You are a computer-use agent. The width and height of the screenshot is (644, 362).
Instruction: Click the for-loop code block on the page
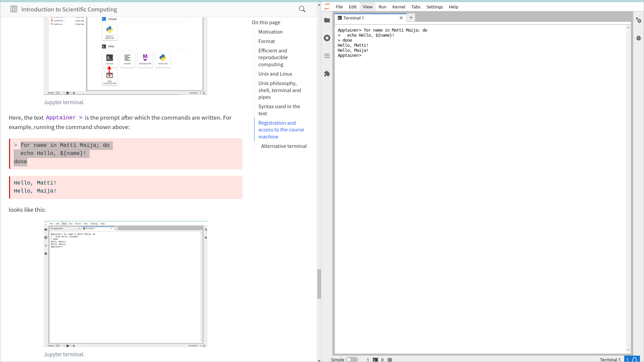[126, 154]
